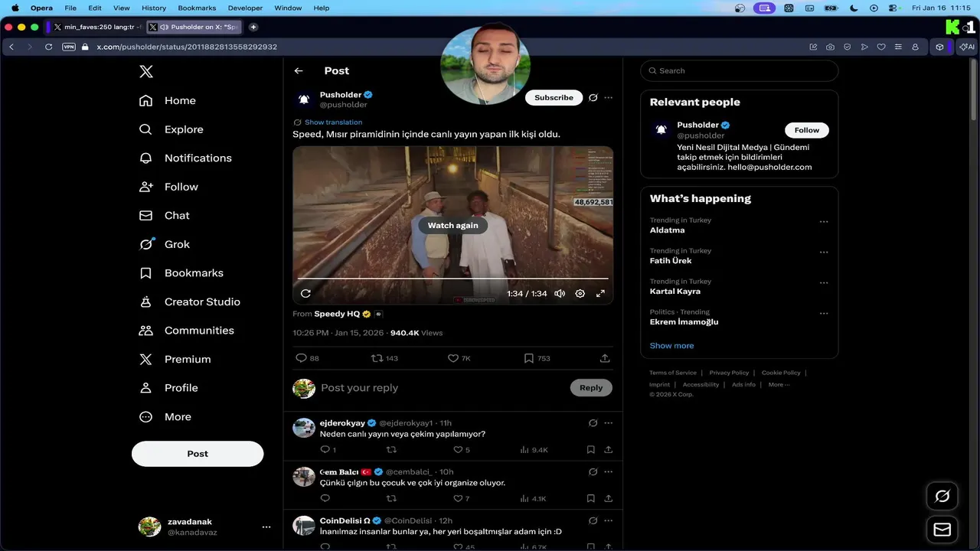Subscribe to Pusholder
Viewport: 980px width, 551px height.
tap(554, 98)
